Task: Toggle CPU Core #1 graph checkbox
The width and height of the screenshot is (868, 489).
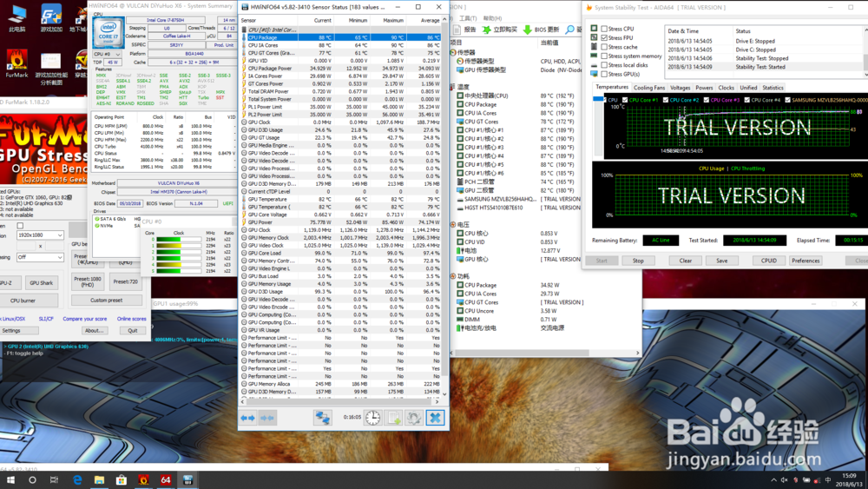Action: pyautogui.click(x=625, y=100)
